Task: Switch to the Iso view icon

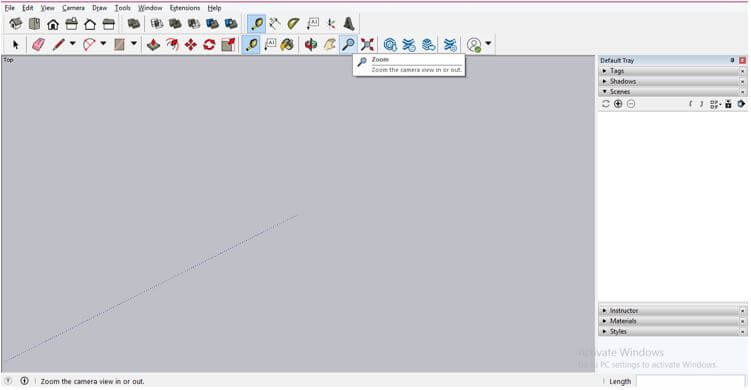Action: 16,23
